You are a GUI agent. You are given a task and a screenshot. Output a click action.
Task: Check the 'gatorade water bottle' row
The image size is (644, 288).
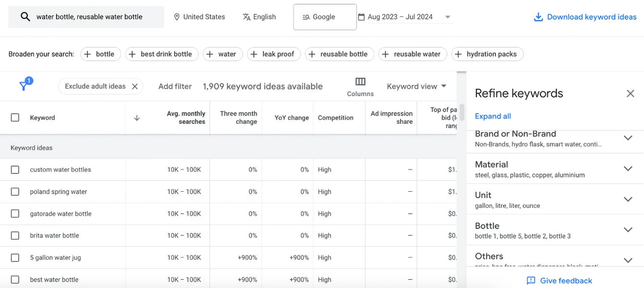click(x=15, y=213)
